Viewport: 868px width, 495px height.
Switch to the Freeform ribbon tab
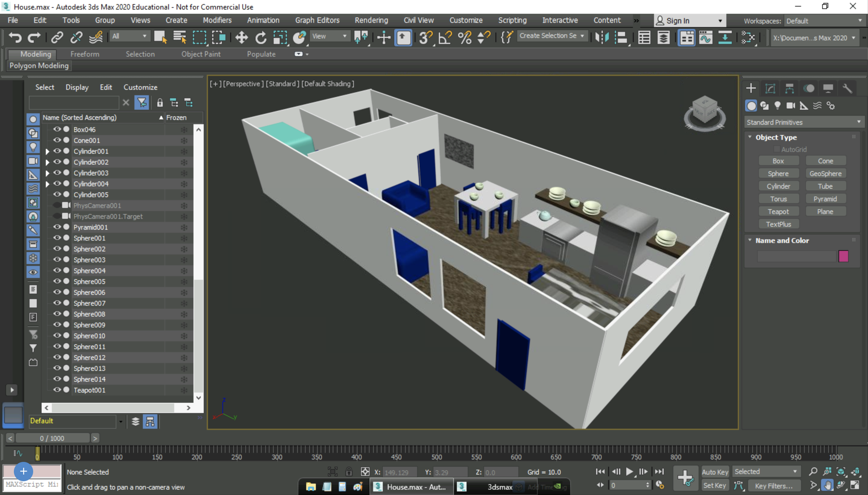pyautogui.click(x=85, y=54)
